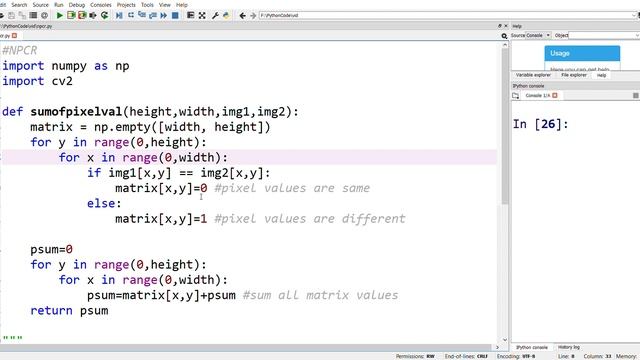Click the End-of-lines CRLF status entry

click(466, 356)
